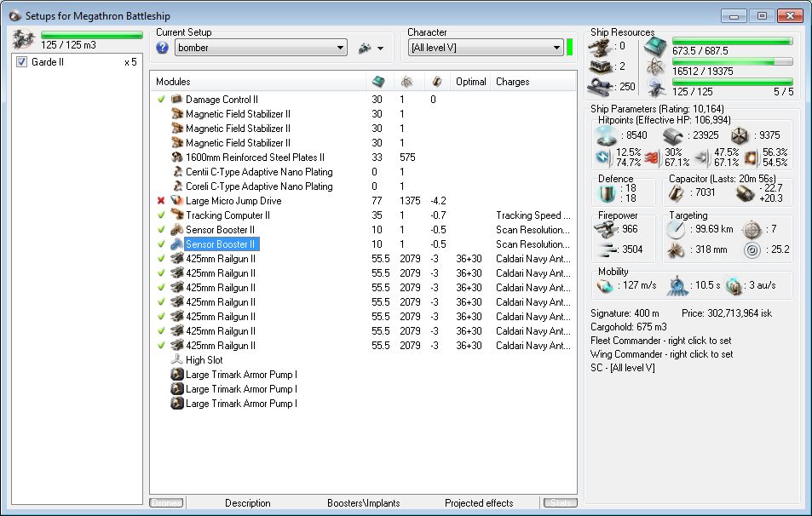Click 1600mm Reinforced Steel Plates II icon
The width and height of the screenshot is (812, 516).
pyautogui.click(x=177, y=157)
